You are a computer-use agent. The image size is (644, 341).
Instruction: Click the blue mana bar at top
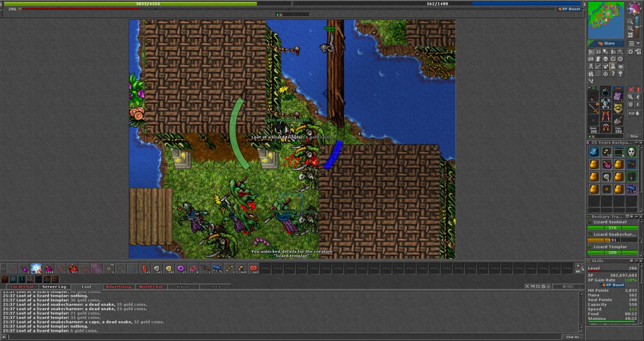coord(437,3)
